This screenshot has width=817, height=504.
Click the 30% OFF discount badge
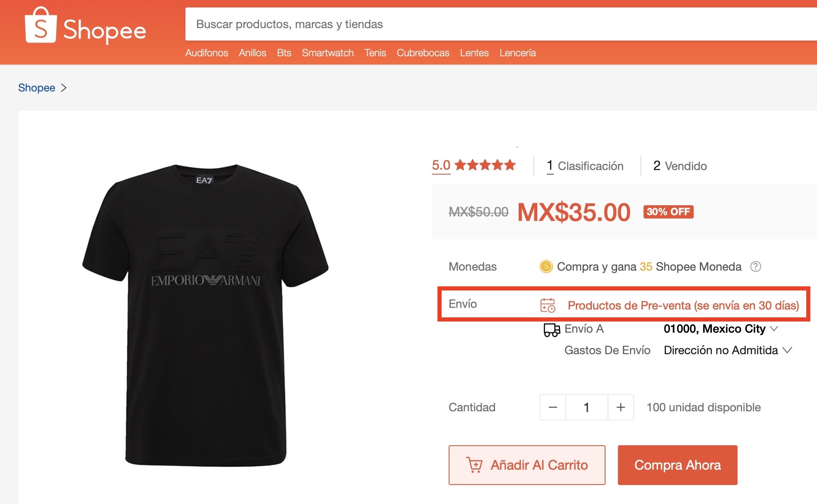point(668,212)
